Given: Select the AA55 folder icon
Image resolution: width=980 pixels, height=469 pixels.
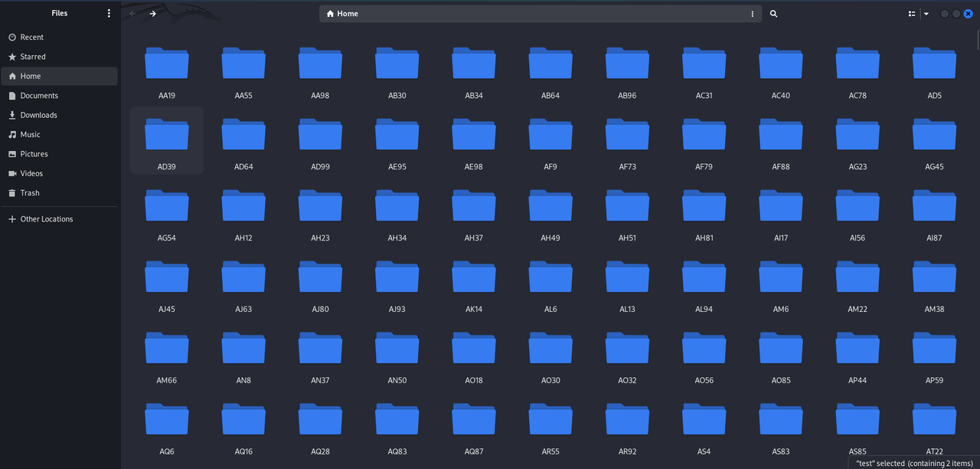Looking at the screenshot, I should pyautogui.click(x=243, y=63).
